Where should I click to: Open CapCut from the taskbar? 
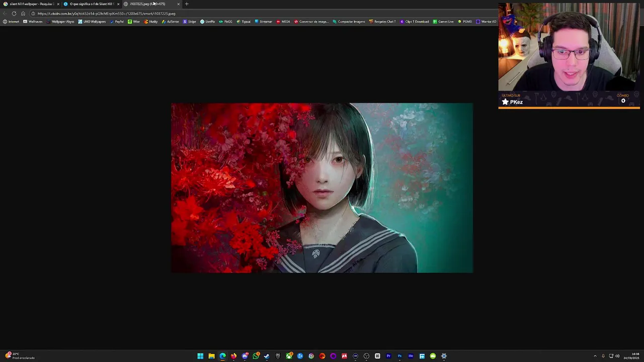pos(377,356)
